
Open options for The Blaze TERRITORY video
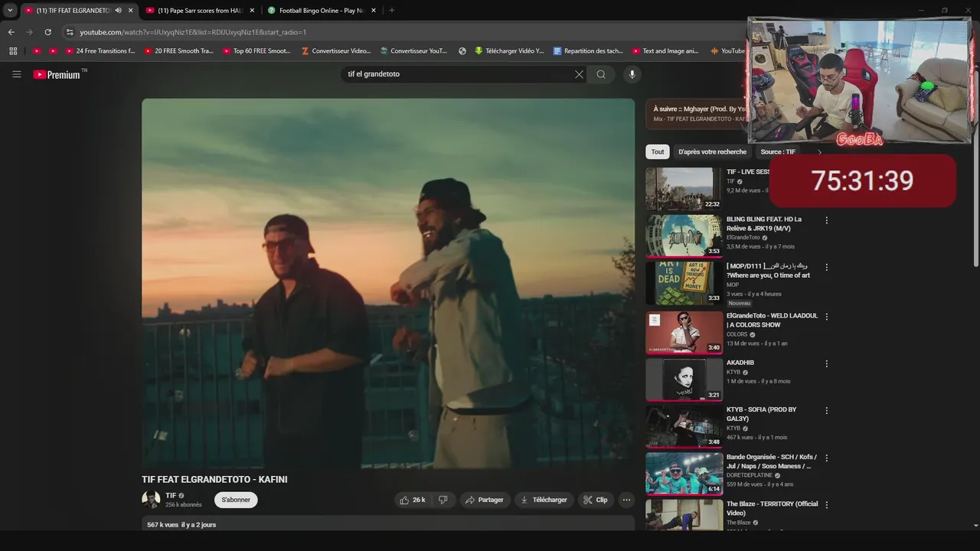click(x=826, y=505)
